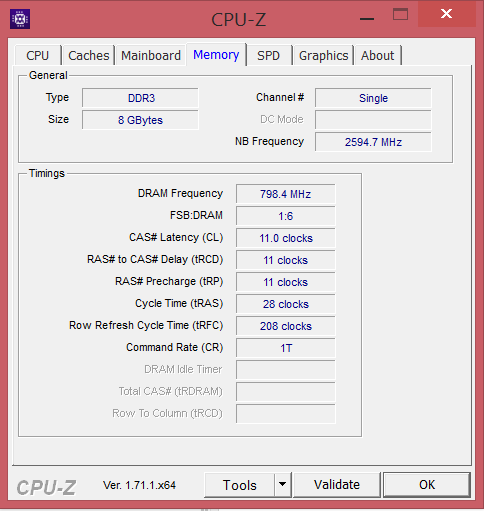This screenshot has height=511, width=484.
Task: Show the About tab
Action: click(x=378, y=55)
